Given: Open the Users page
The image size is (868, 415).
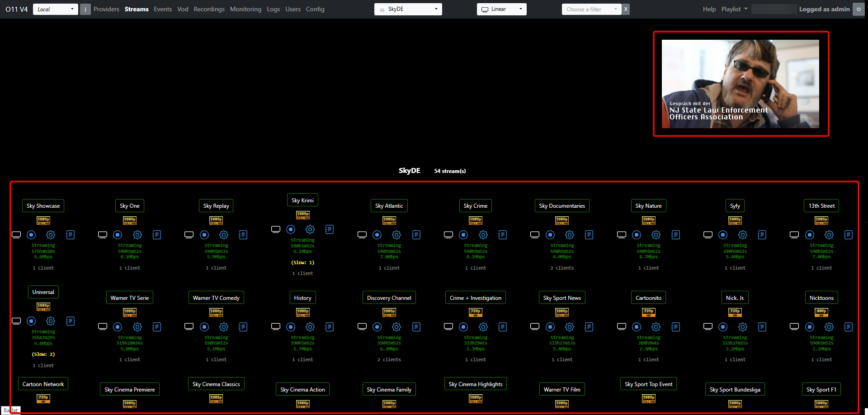Looking at the screenshot, I should pos(293,9).
